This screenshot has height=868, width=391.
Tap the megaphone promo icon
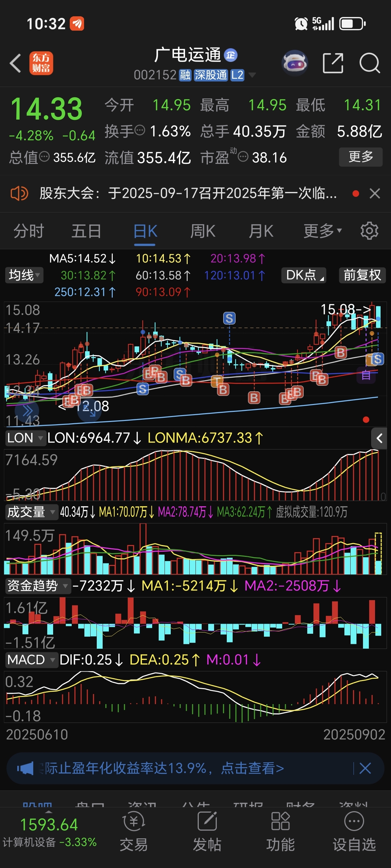(25, 769)
